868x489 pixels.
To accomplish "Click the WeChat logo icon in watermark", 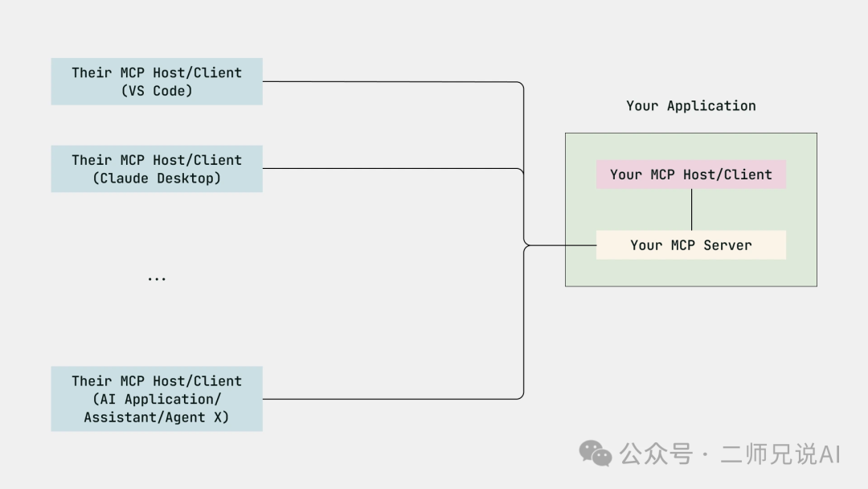I will pos(596,453).
